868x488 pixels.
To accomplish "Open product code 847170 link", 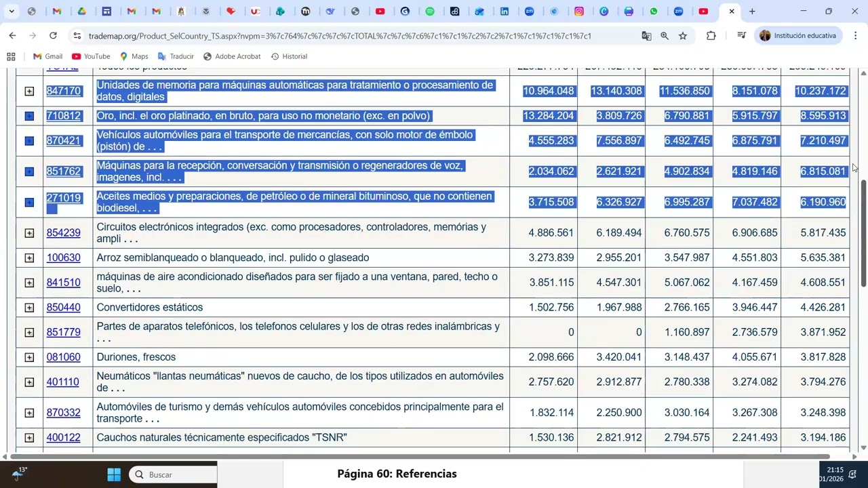I will click(64, 91).
